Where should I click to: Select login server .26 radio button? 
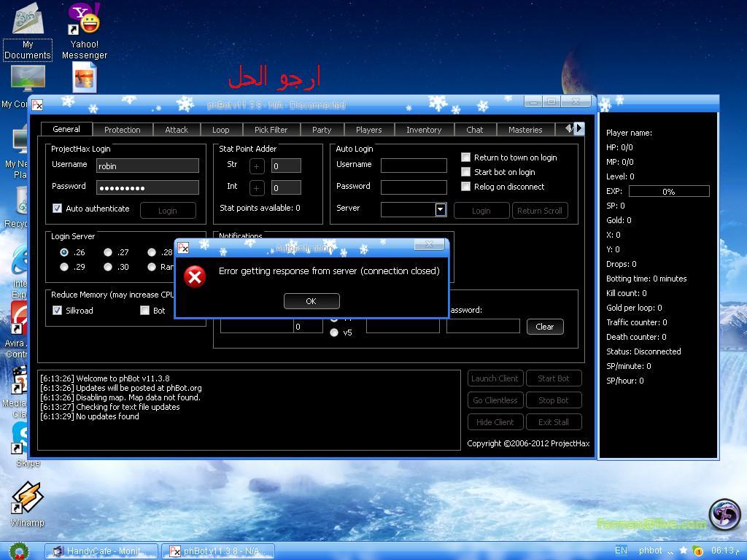64,252
